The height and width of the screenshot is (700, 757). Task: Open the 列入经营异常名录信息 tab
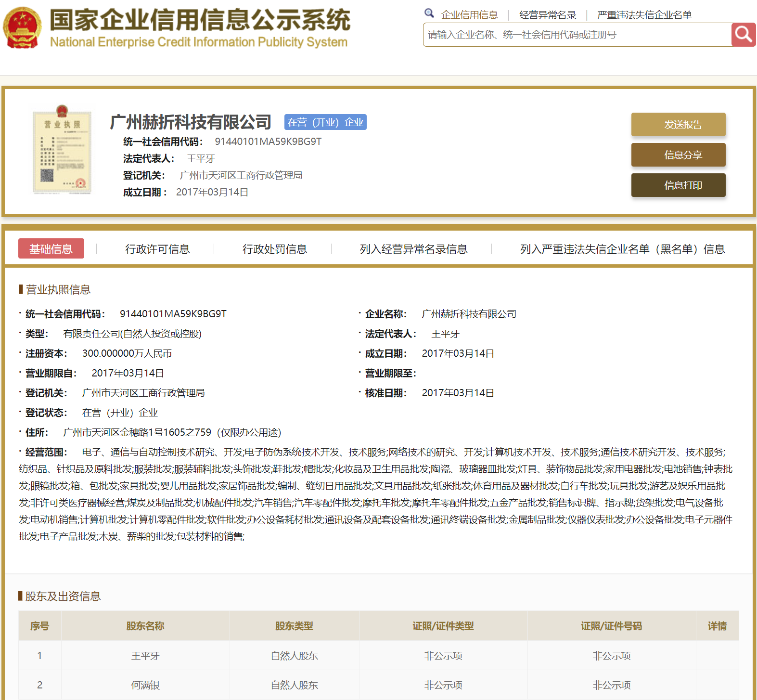pos(413,249)
